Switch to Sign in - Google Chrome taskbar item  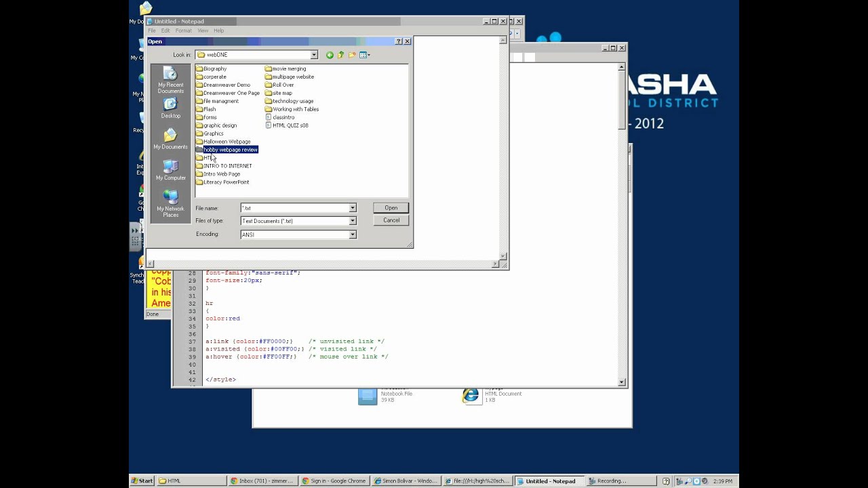point(334,481)
